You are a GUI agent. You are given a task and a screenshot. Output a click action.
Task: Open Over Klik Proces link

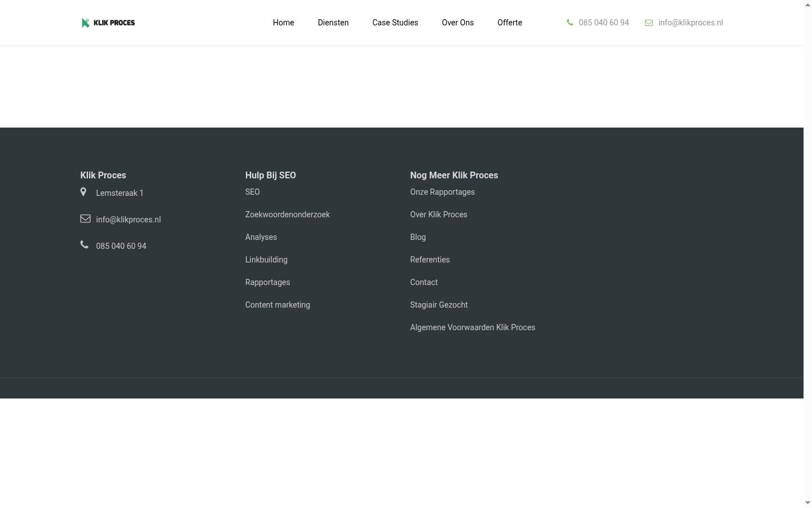tap(439, 214)
